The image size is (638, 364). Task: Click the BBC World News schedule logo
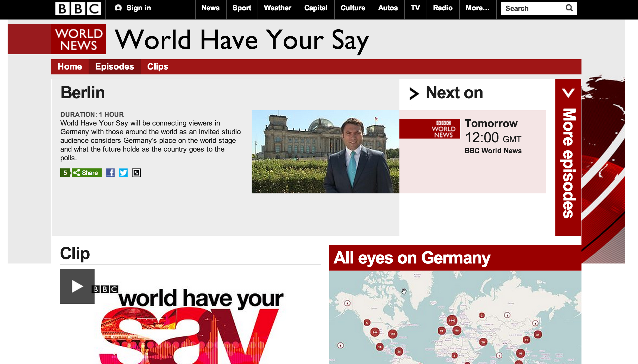[430, 129]
